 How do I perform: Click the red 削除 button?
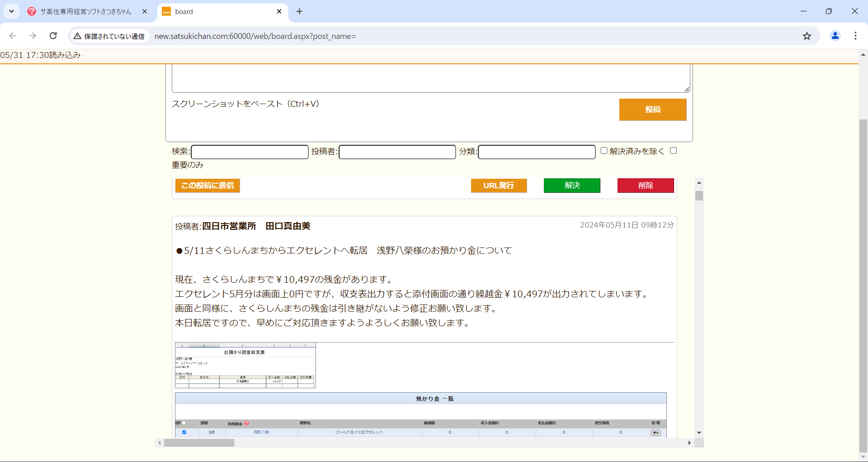tap(646, 186)
